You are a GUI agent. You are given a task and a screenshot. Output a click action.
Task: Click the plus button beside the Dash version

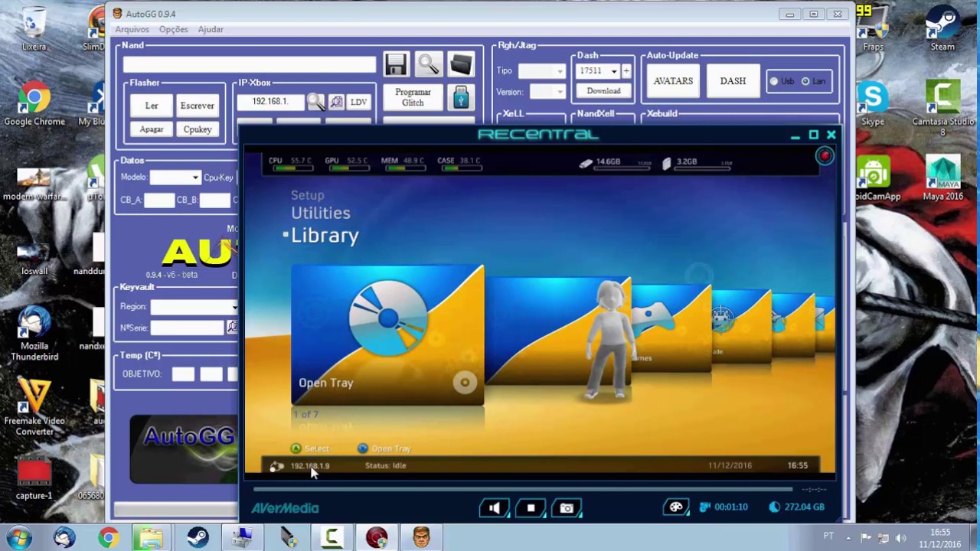tap(626, 71)
